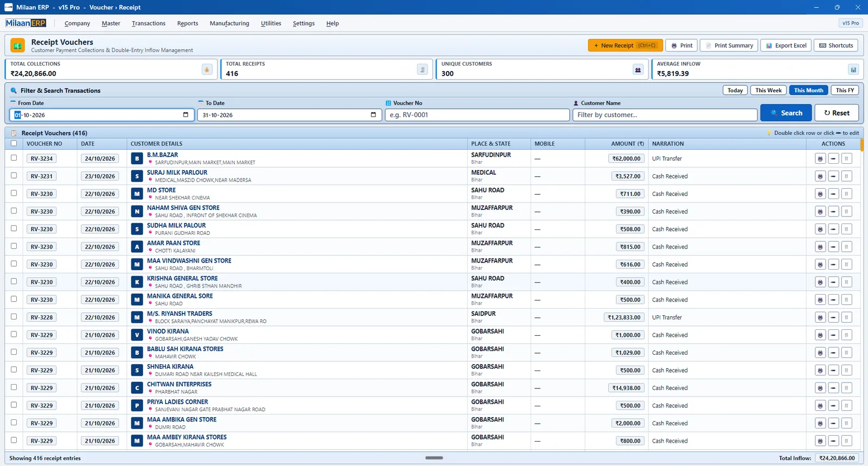Filter by This Week
868x466 pixels.
[768, 91]
